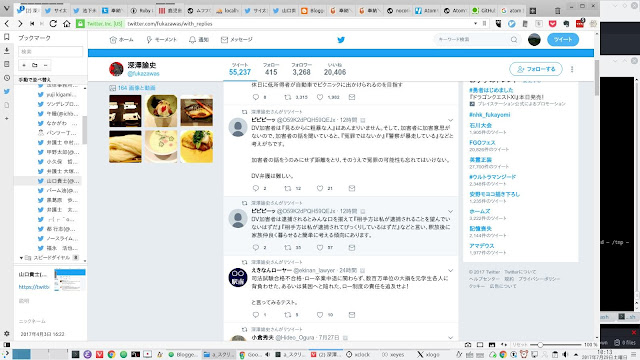This screenshot has height=360, width=640.
Task: Go back to the previous page
Action: [x=7, y=24]
